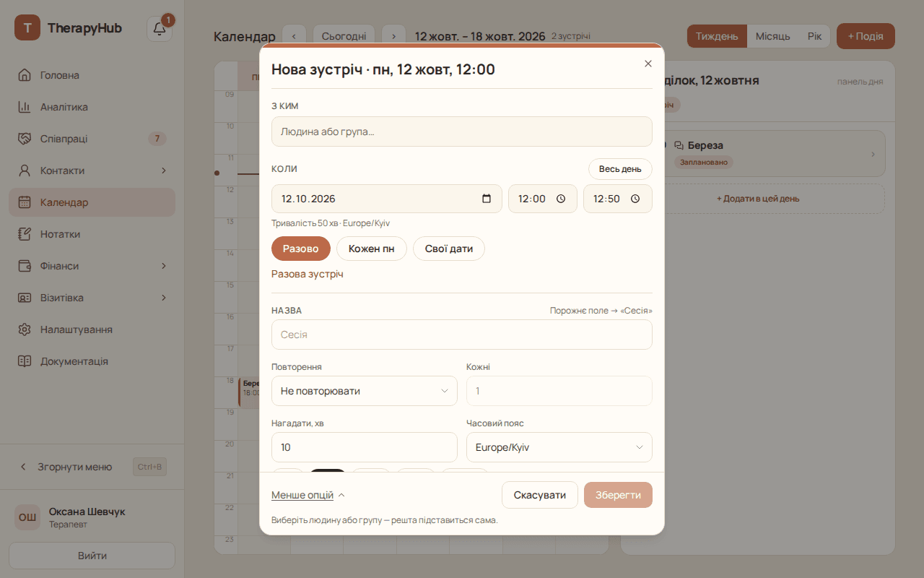This screenshot has height=578, width=924.
Task: Switch to Тиждень view
Action: click(x=717, y=36)
